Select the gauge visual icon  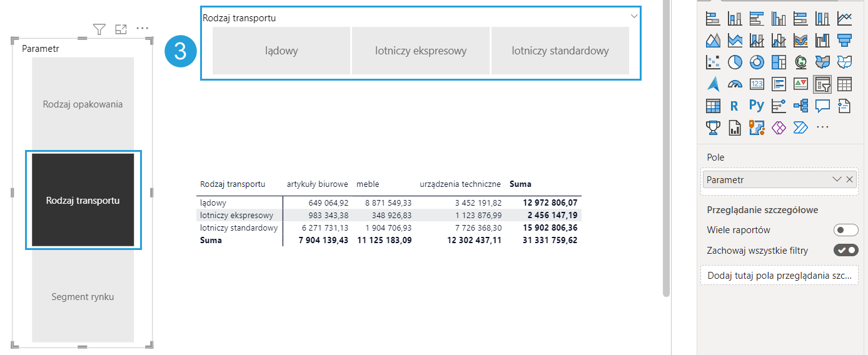pyautogui.click(x=735, y=84)
